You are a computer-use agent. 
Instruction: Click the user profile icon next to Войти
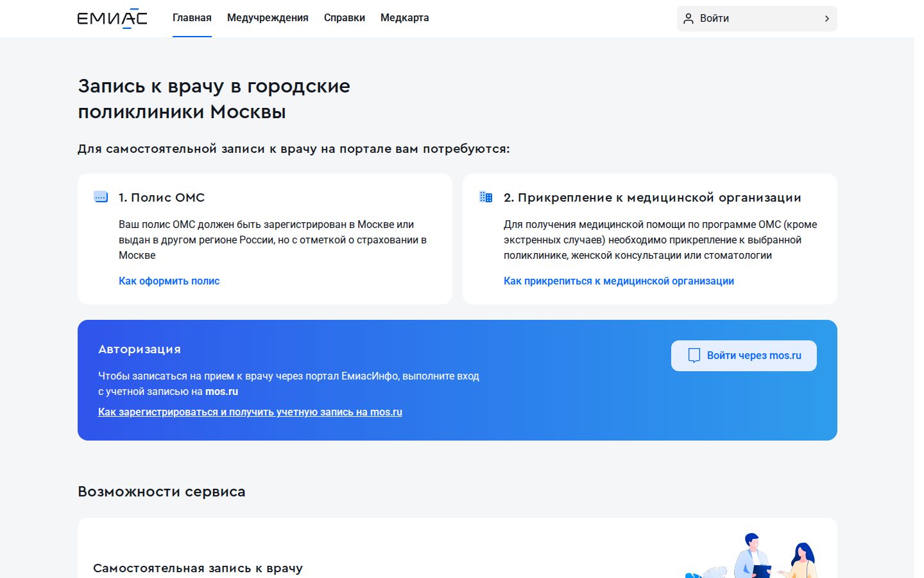[689, 19]
